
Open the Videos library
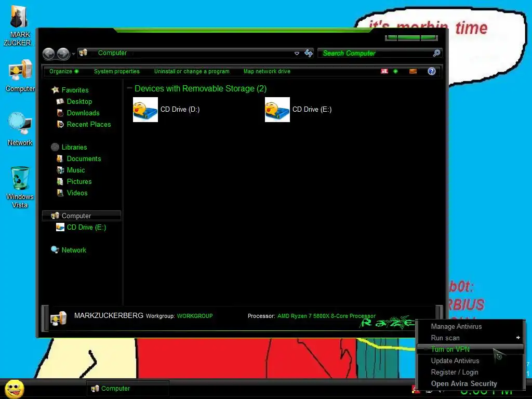(x=77, y=193)
